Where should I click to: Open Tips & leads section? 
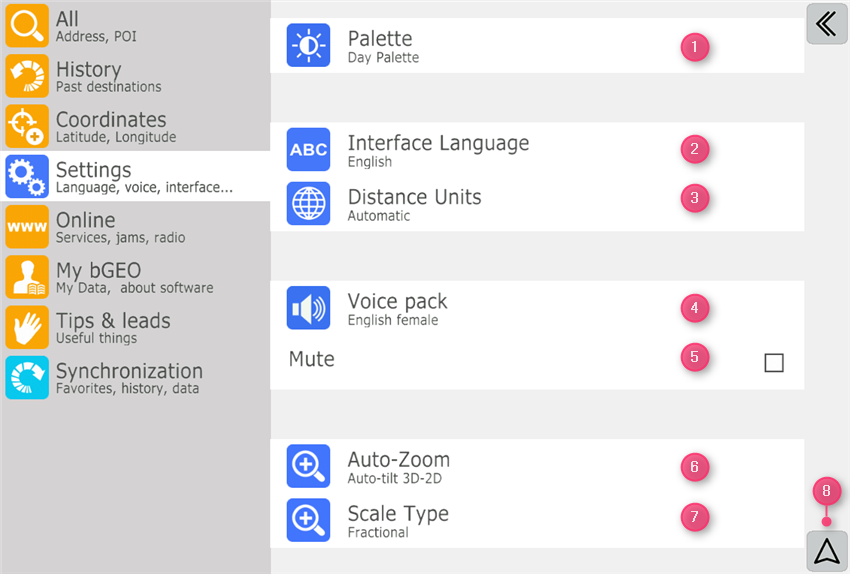[x=135, y=327]
